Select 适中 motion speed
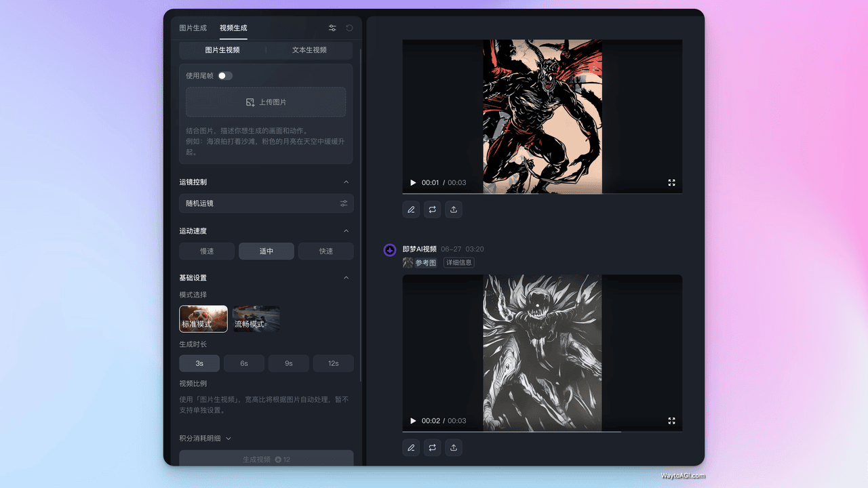This screenshot has height=488, width=868. coord(267,251)
